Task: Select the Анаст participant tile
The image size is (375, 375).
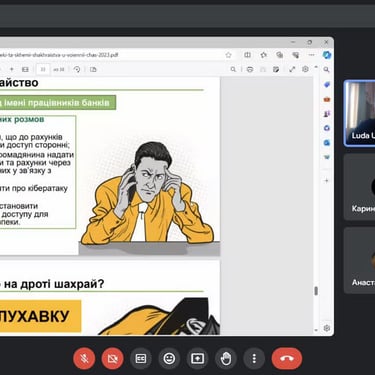Action: [359, 260]
